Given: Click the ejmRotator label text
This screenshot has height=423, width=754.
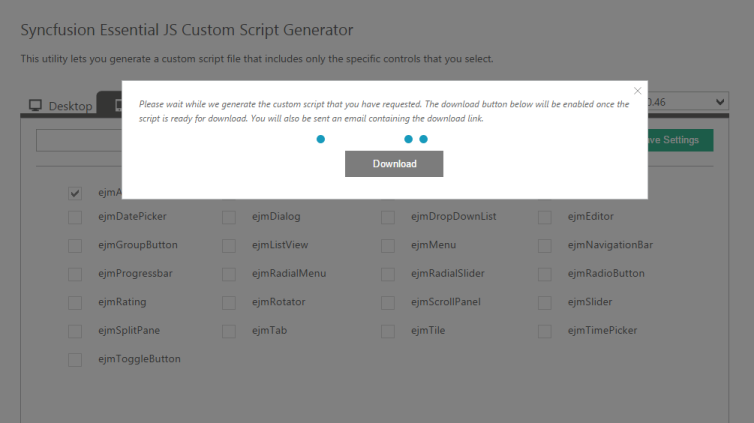Looking at the screenshot, I should coord(278,302).
